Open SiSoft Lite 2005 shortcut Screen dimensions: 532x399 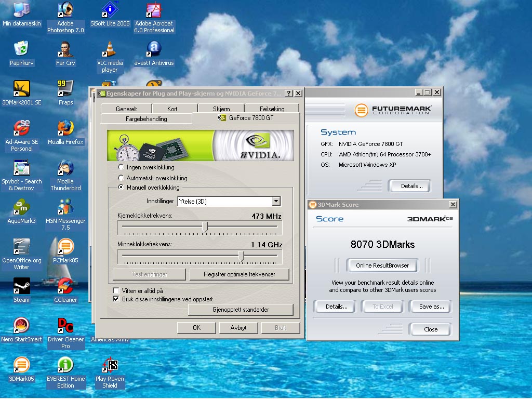pyautogui.click(x=110, y=14)
